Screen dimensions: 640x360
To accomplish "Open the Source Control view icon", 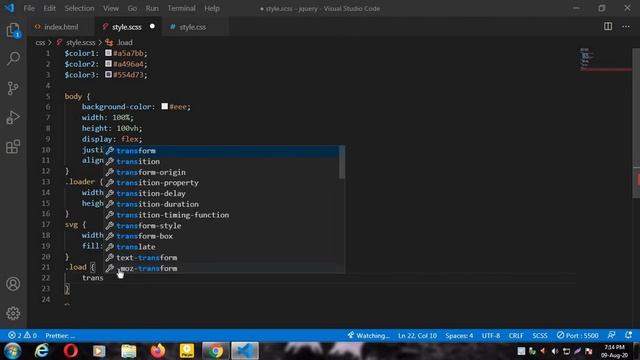I will tap(13, 88).
